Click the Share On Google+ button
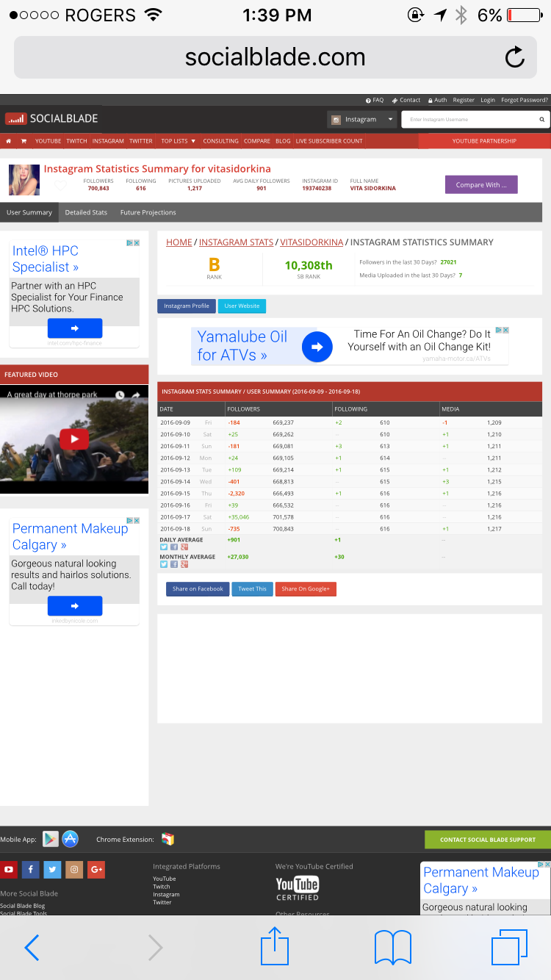 click(x=306, y=588)
